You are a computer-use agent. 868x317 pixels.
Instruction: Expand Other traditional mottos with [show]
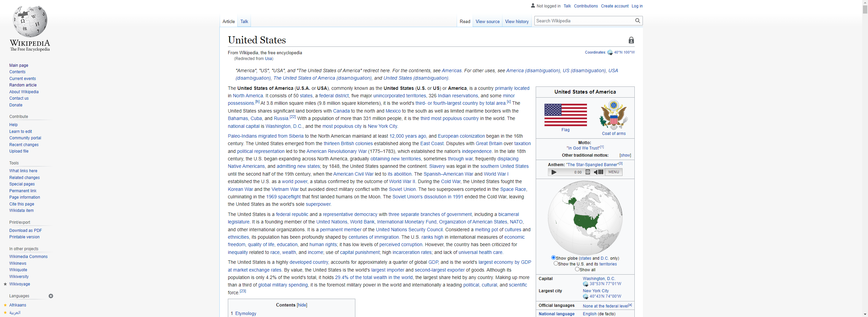tap(625, 155)
